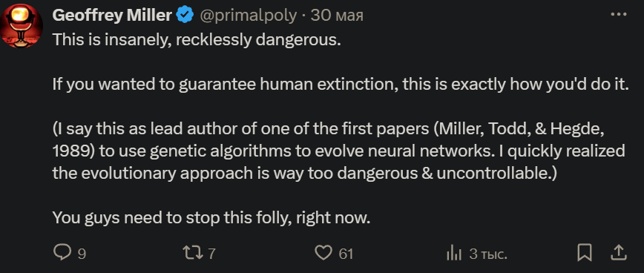Click the view count reading 3 тыс.
This screenshot has height=273, width=644.
pos(488,254)
